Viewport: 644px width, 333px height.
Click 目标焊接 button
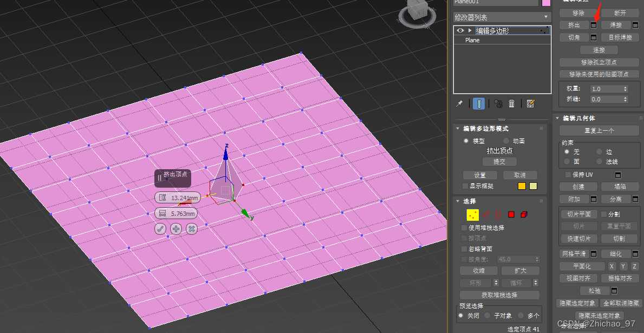click(x=620, y=37)
